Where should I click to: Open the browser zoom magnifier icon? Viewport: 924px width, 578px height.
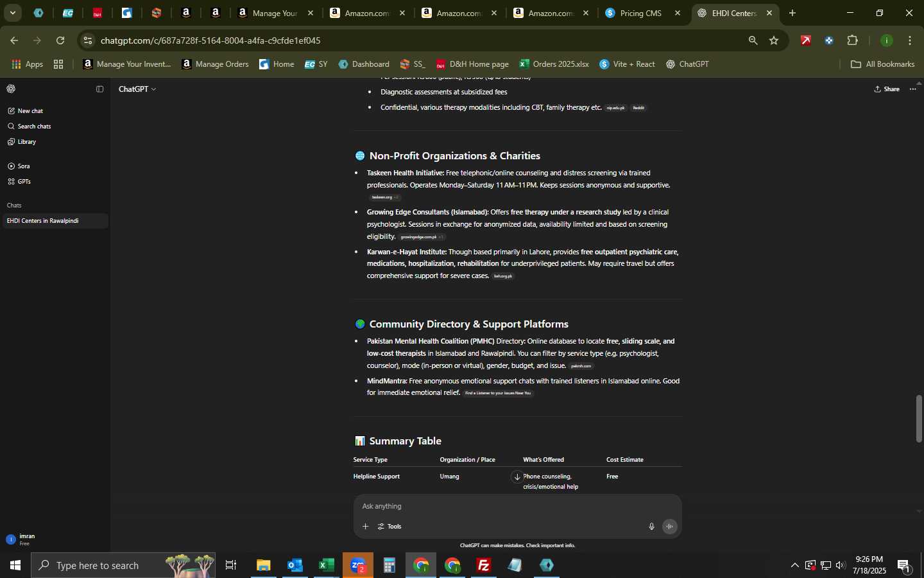coord(753,40)
